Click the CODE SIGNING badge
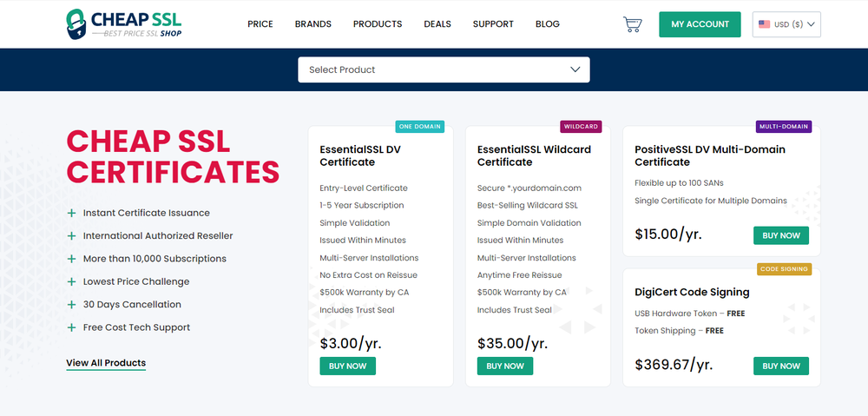This screenshot has width=868, height=416. [784, 269]
